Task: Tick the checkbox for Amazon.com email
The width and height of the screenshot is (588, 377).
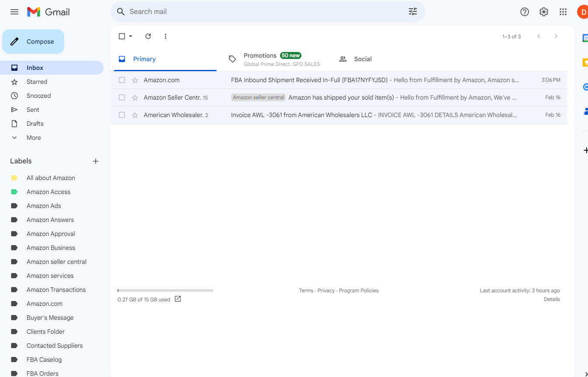Action: tap(122, 80)
